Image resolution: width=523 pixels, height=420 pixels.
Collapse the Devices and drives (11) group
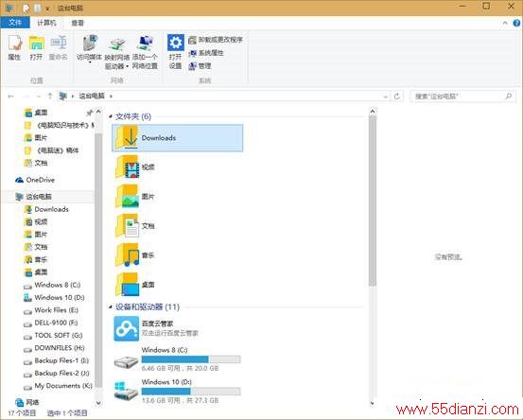(111, 306)
